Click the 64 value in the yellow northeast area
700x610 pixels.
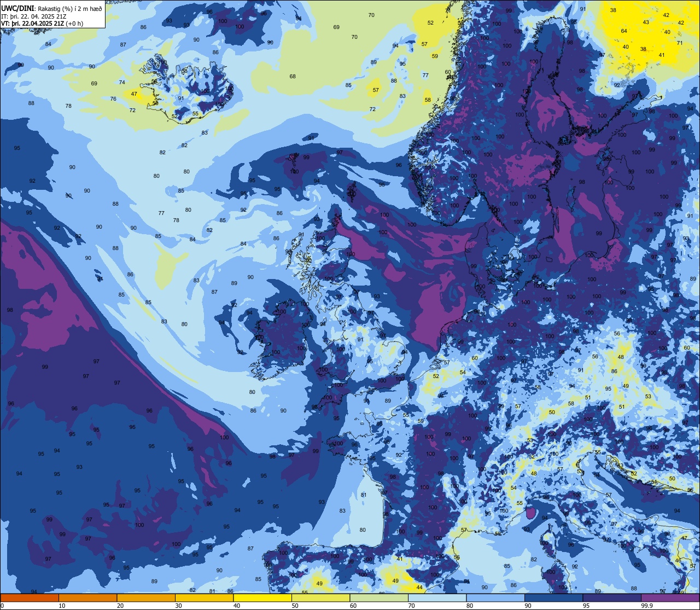(624, 31)
